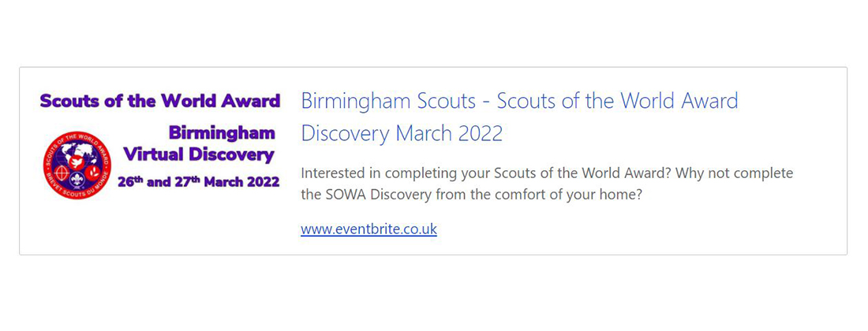
Task: Click the "SOWA Discovery from the comfort" description line
Action: 472,194
